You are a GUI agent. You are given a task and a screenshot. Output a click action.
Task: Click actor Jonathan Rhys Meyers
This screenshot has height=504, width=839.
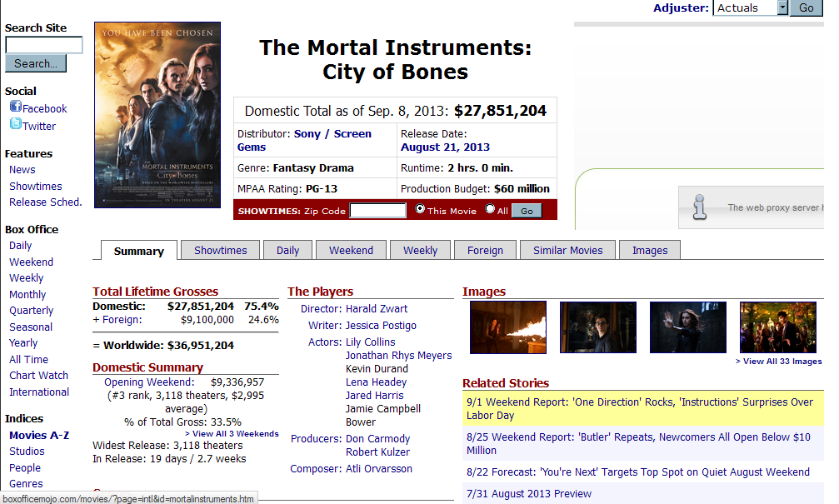click(398, 355)
